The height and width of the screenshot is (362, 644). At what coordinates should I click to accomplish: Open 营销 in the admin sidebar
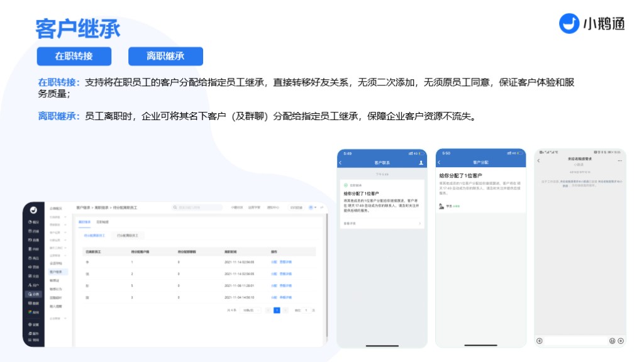pyautogui.click(x=34, y=267)
